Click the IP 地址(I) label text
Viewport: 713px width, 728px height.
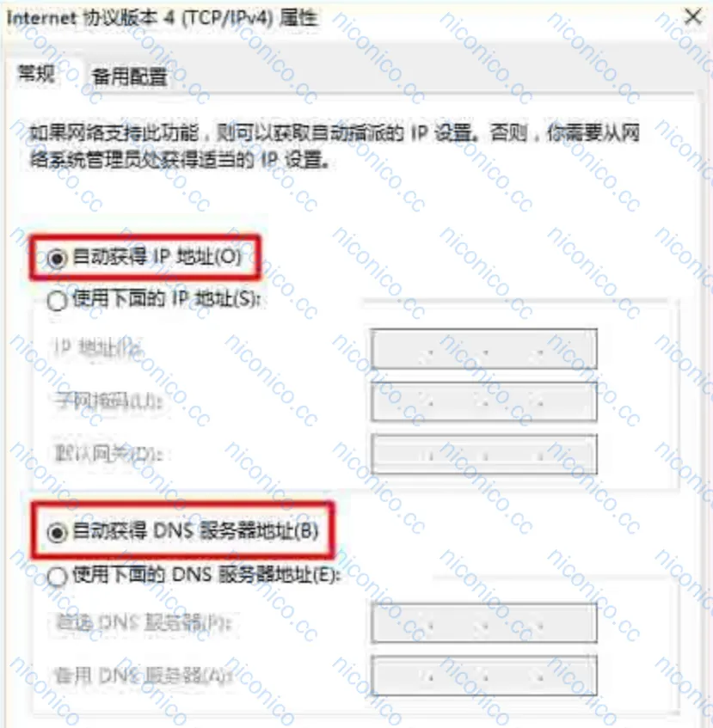point(97,347)
